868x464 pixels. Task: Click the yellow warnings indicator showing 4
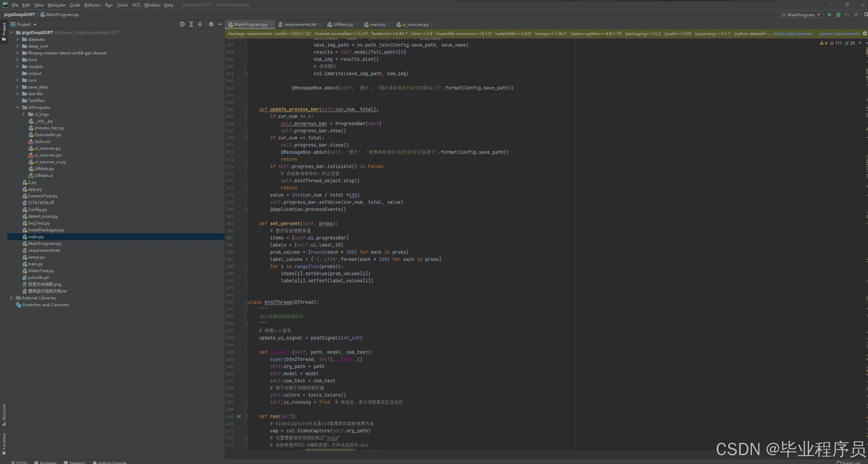pos(823,43)
